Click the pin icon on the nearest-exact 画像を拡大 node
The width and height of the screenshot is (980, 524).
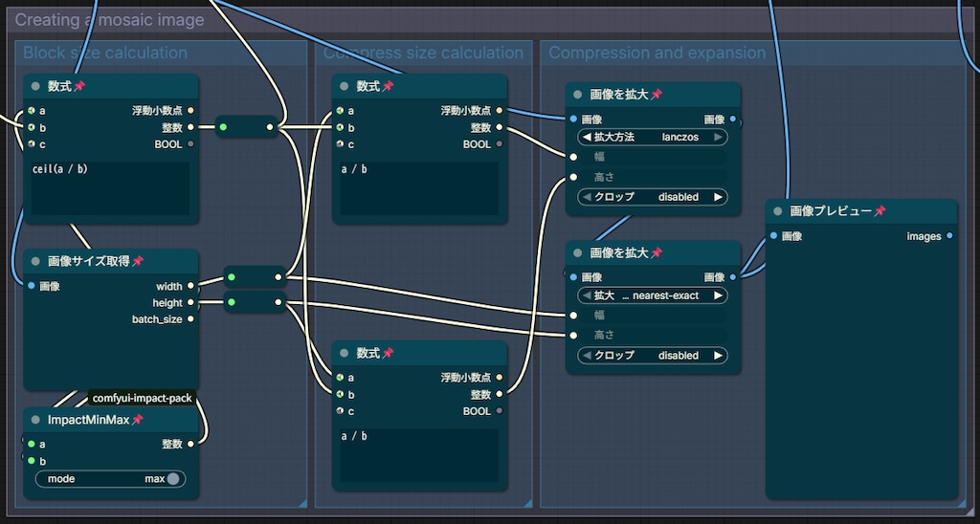pyautogui.click(x=657, y=253)
